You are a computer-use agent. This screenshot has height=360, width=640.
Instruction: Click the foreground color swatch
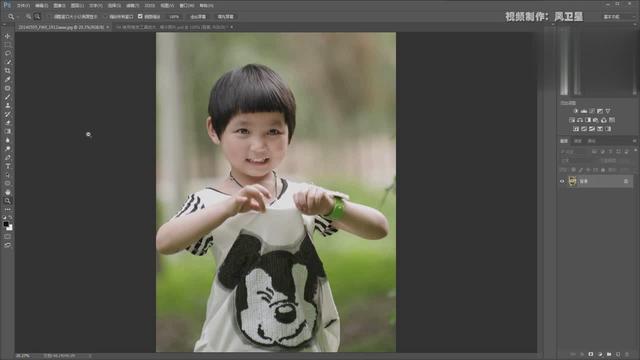[x=6, y=224]
